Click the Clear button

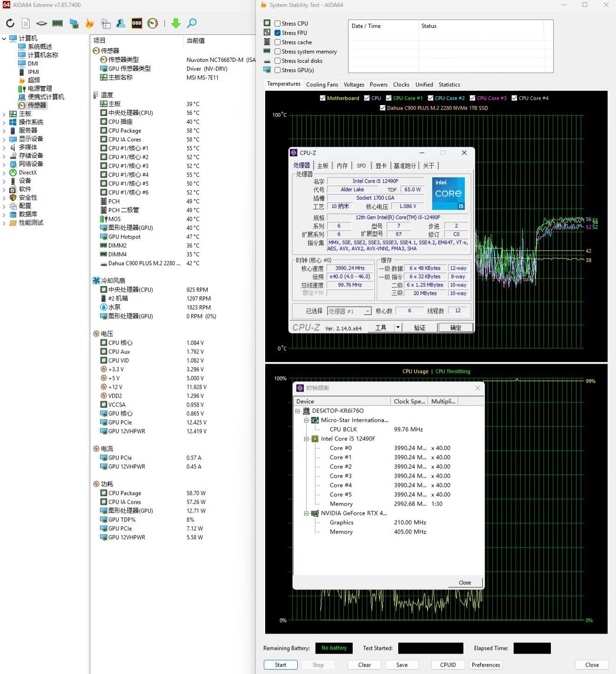tap(365, 665)
